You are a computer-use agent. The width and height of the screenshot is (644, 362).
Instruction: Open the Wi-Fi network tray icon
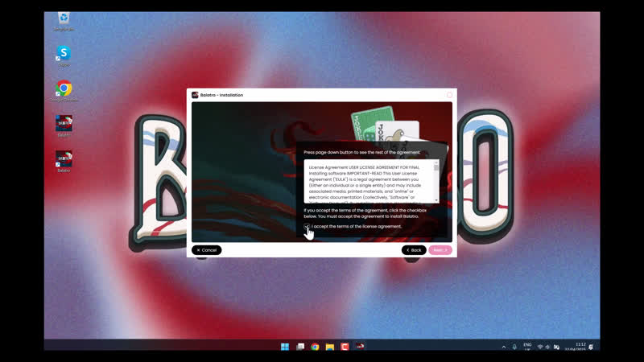[540, 348]
